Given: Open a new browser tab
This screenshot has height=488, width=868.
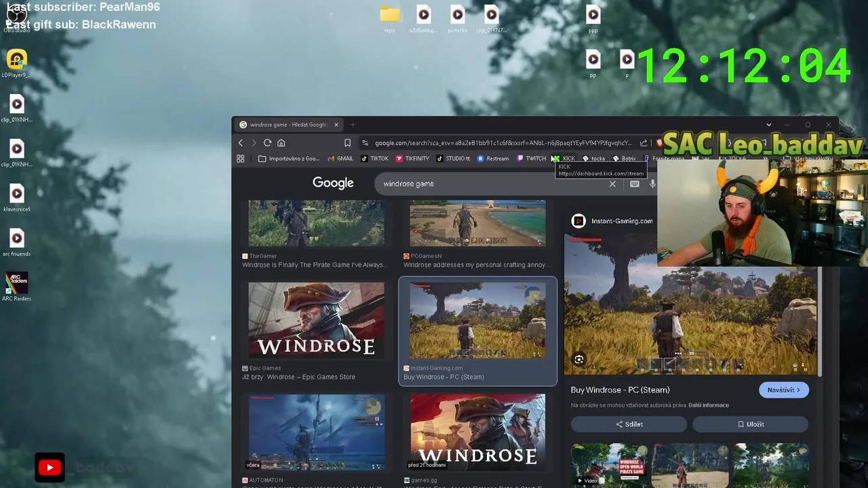Looking at the screenshot, I should coord(353,125).
